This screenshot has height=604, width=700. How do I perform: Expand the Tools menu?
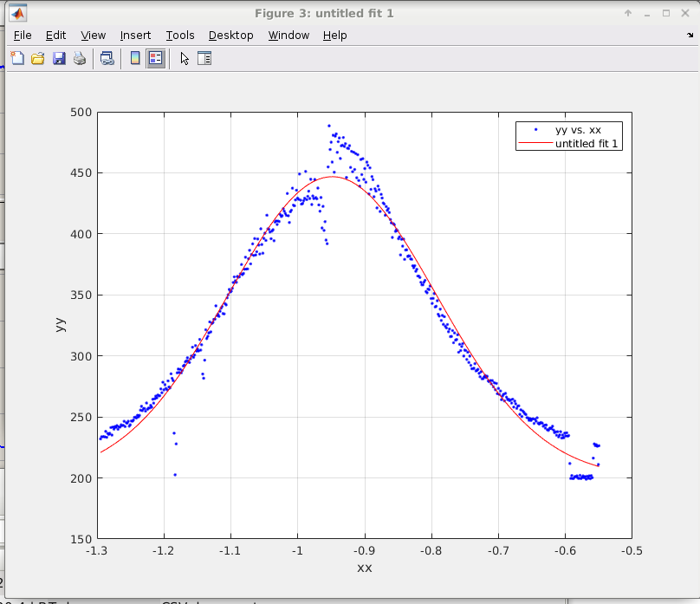coord(180,36)
